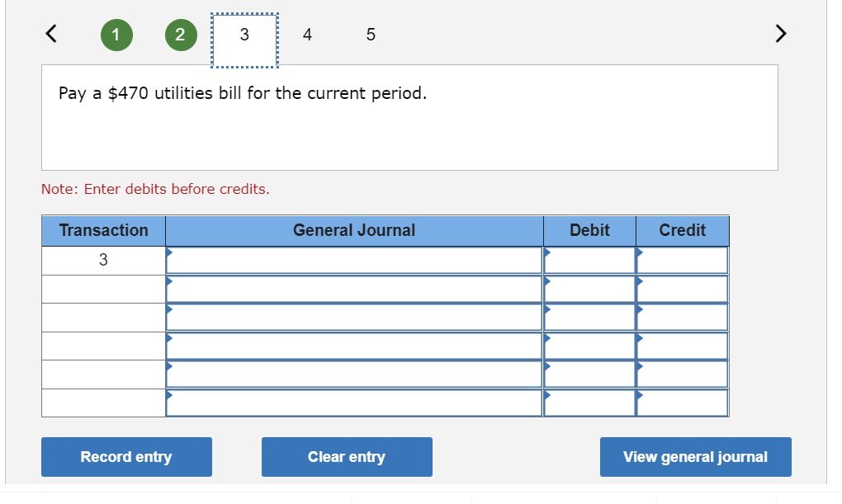The image size is (842, 504).
Task: Click the Clear entry button
Action: [347, 456]
